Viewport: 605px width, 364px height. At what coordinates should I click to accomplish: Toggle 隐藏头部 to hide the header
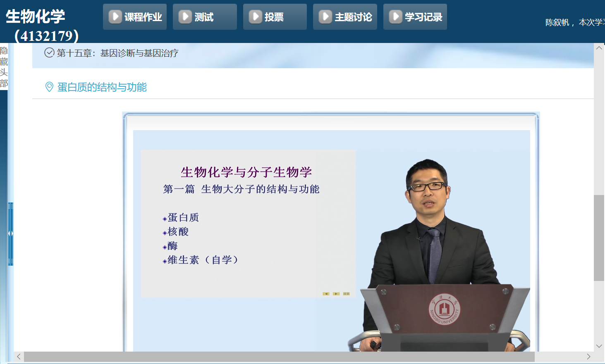pyautogui.click(x=4, y=67)
